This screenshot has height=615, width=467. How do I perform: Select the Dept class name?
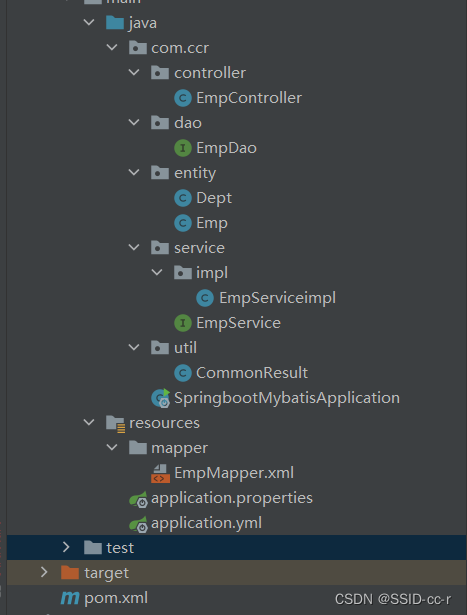point(214,198)
